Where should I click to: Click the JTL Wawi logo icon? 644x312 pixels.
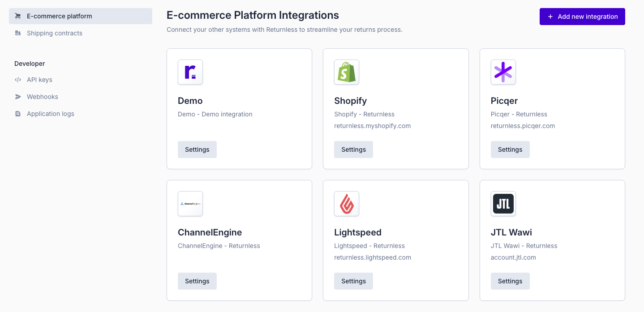tap(503, 204)
